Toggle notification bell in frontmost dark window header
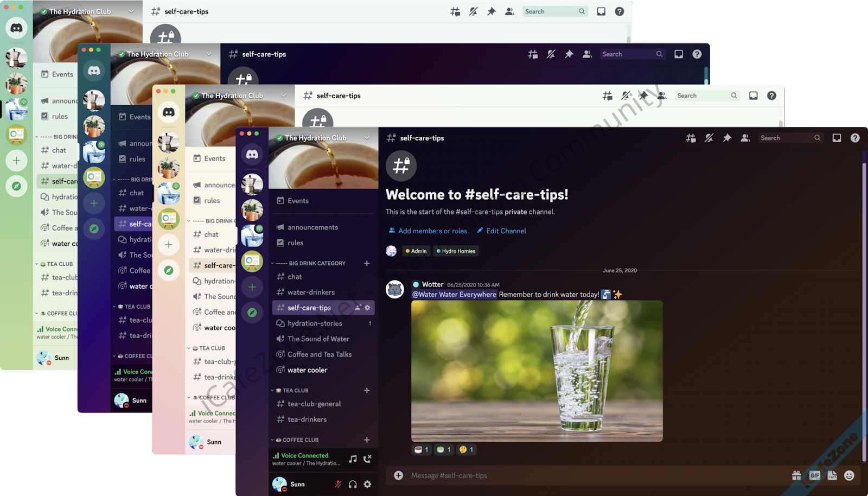This screenshot has width=868, height=496. click(x=709, y=138)
